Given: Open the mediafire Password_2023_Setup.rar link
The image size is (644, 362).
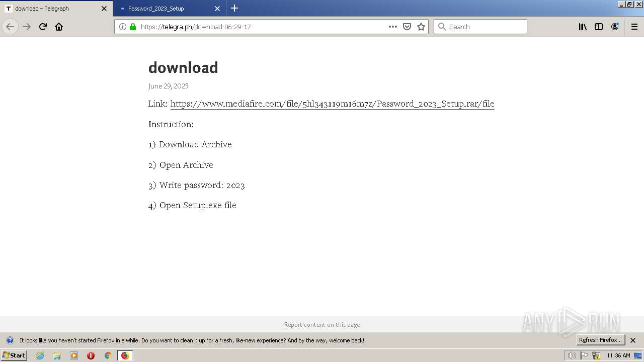Looking at the screenshot, I should [x=332, y=104].
